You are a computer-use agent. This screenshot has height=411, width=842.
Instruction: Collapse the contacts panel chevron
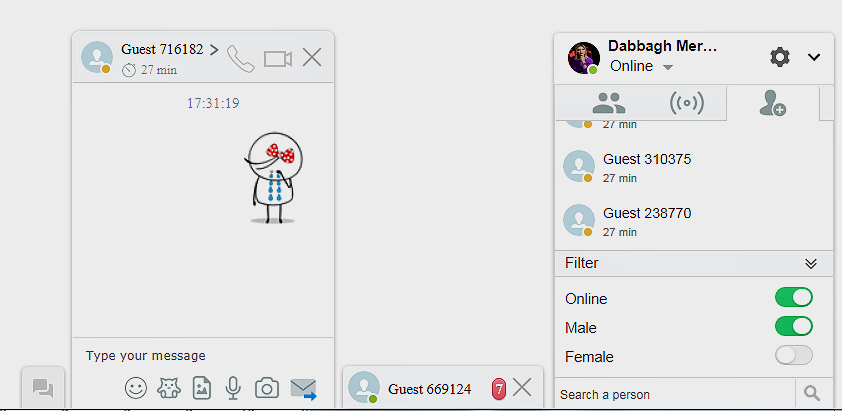point(814,57)
